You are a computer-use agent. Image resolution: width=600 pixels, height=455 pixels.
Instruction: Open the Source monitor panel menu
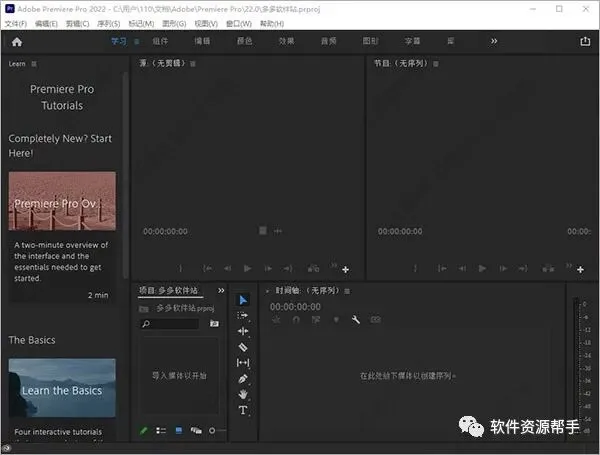coord(193,64)
